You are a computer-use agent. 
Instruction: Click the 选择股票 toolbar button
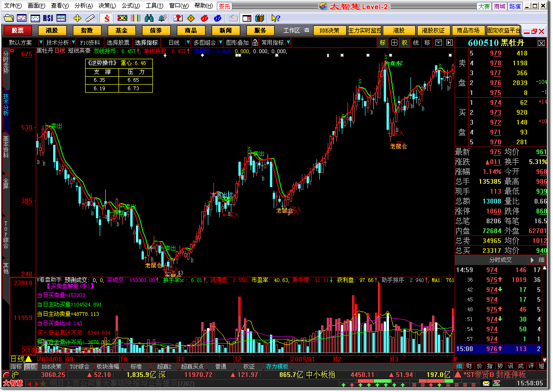[x=118, y=43]
